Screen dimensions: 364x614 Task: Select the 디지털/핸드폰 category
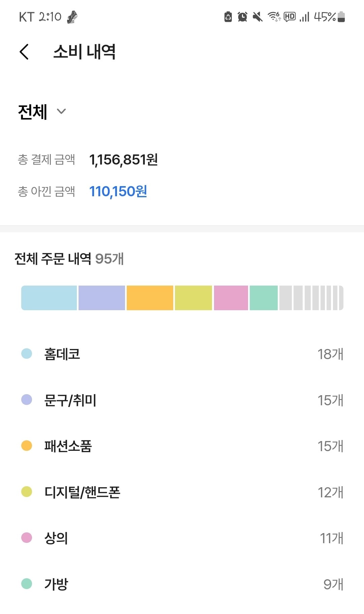click(x=182, y=492)
